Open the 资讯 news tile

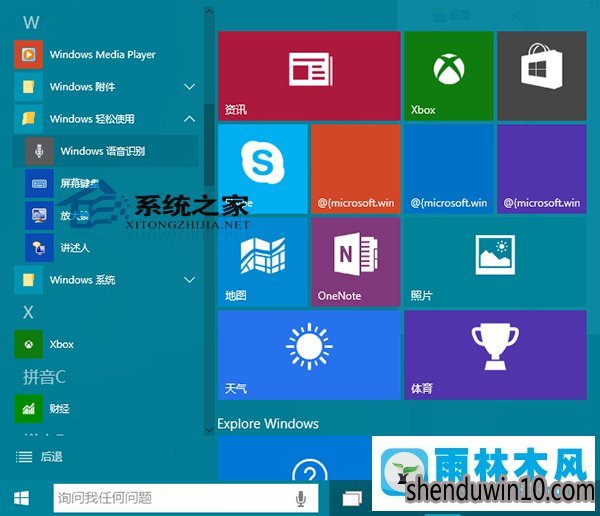click(309, 76)
